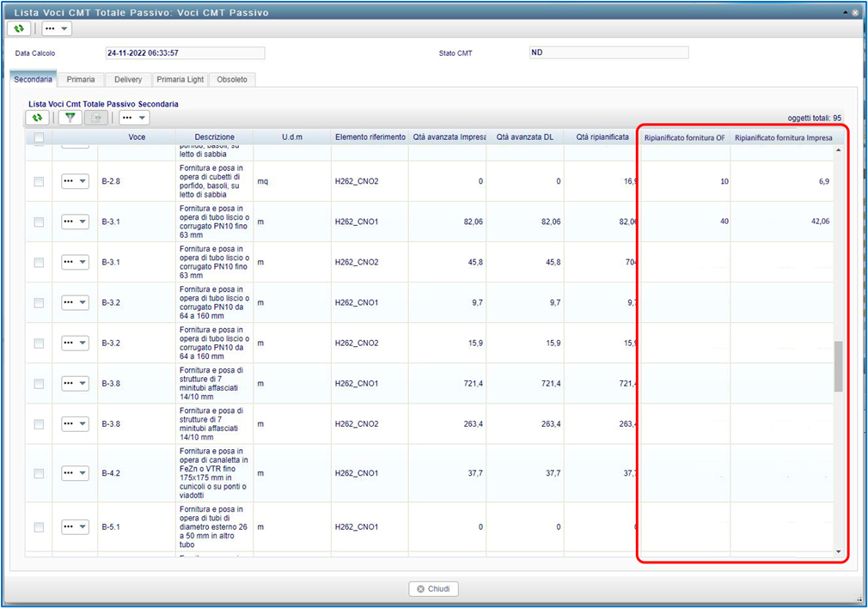The image size is (868, 608).
Task: Select the checkbox for row B-5.1
Action: [x=39, y=527]
